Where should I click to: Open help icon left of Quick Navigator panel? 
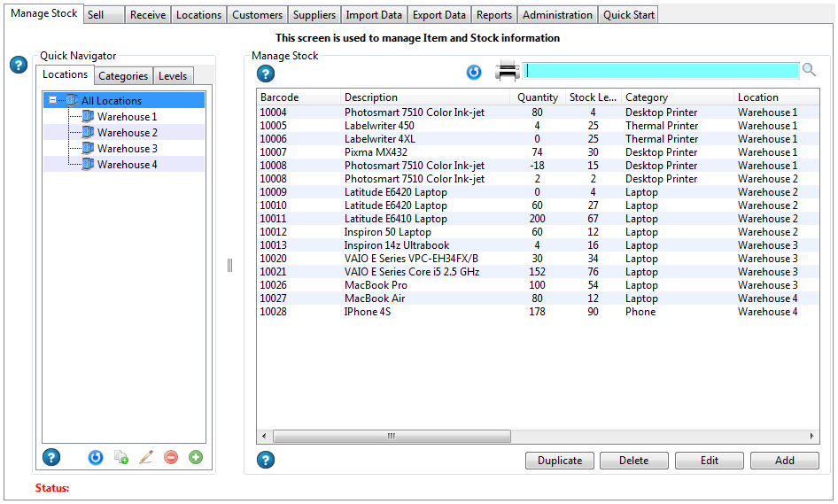[19, 65]
